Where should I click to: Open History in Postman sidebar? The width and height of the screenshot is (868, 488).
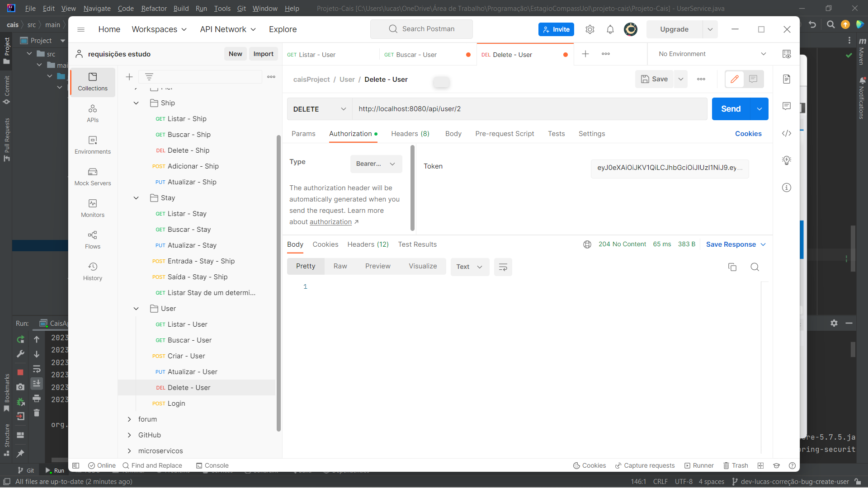(93, 272)
